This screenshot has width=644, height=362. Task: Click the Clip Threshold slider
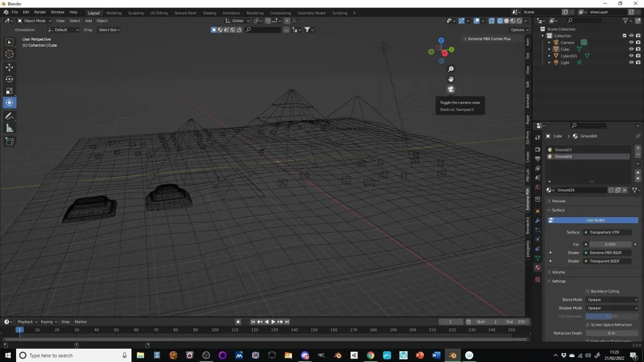[x=612, y=316]
